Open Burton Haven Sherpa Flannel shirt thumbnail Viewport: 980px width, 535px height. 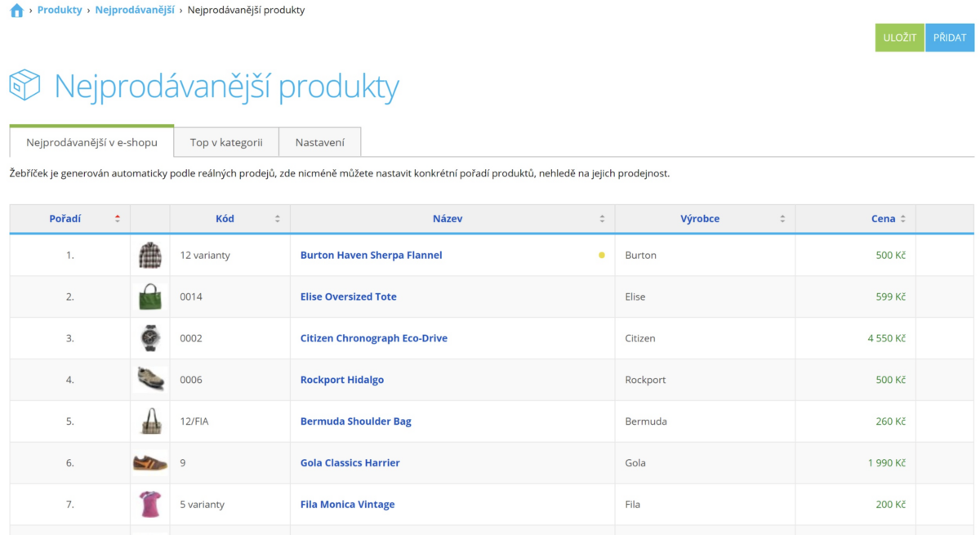coord(150,255)
